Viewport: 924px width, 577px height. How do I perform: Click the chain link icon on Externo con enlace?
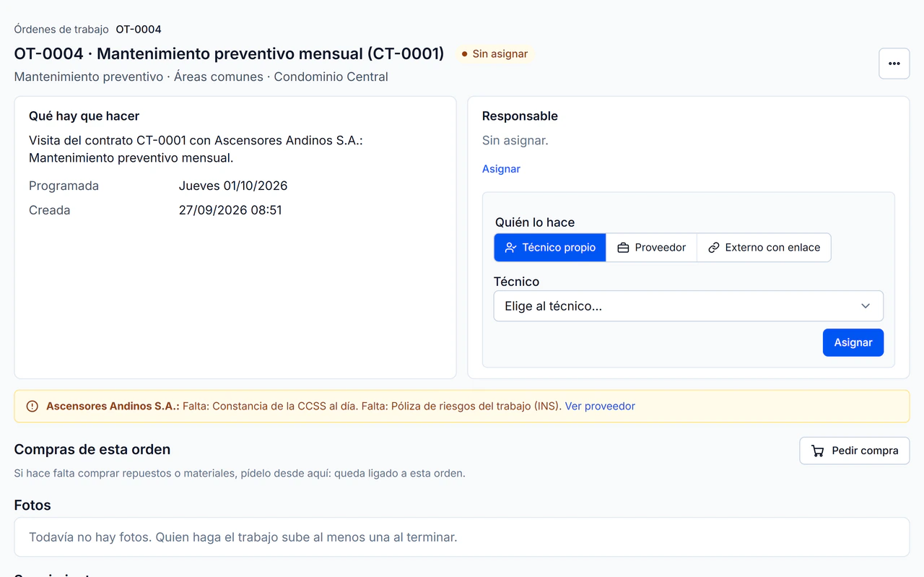713,248
